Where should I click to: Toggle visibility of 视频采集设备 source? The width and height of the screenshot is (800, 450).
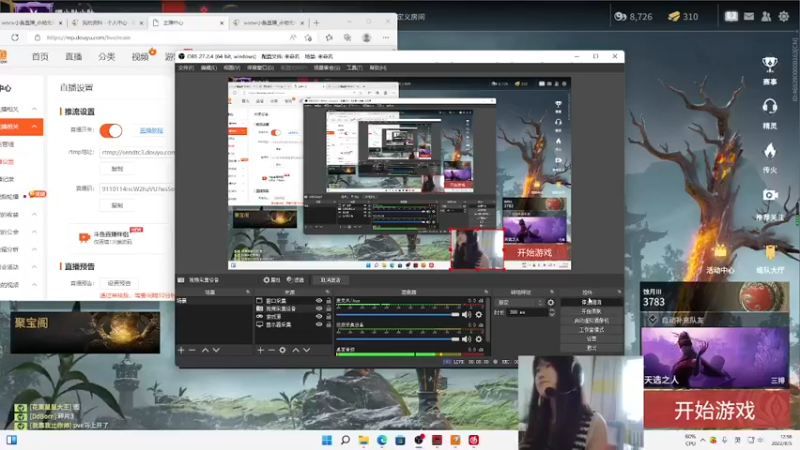319,309
